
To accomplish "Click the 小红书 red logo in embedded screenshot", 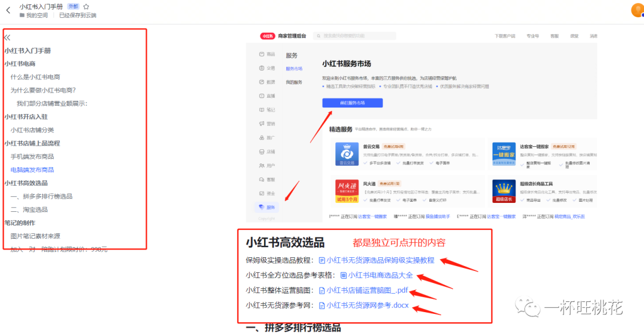I will pos(267,36).
